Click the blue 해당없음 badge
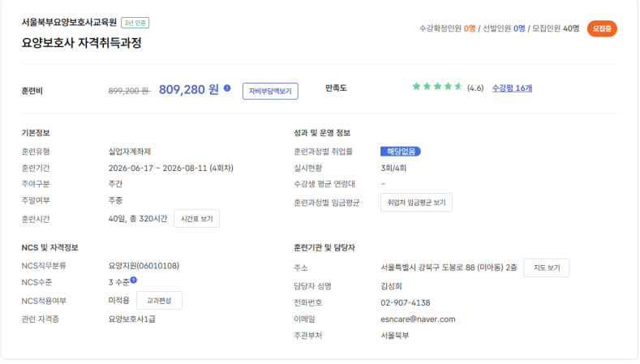Screen dimensions: 640x364 pyautogui.click(x=400, y=151)
